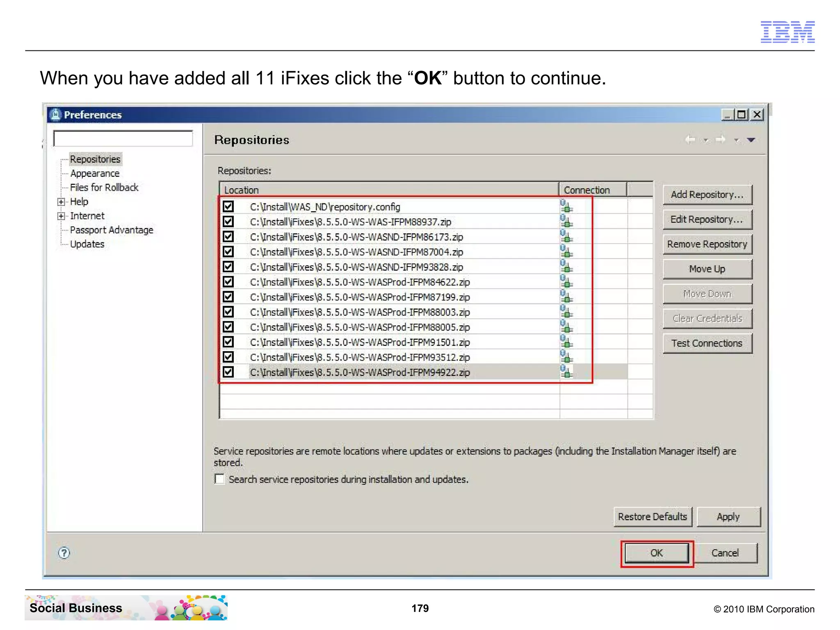The width and height of the screenshot is (840, 630).
Task: Expand the Internet tree node
Action: click(x=61, y=216)
